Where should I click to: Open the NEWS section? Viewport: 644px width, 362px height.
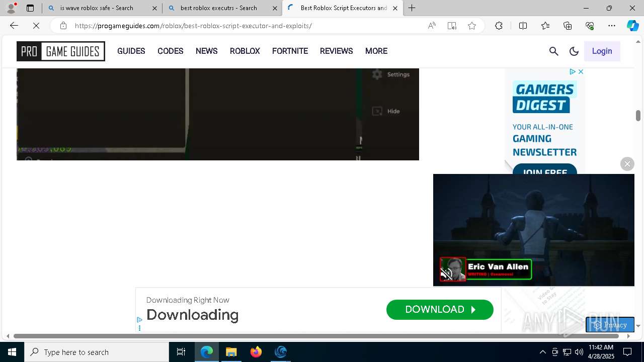[207, 51]
